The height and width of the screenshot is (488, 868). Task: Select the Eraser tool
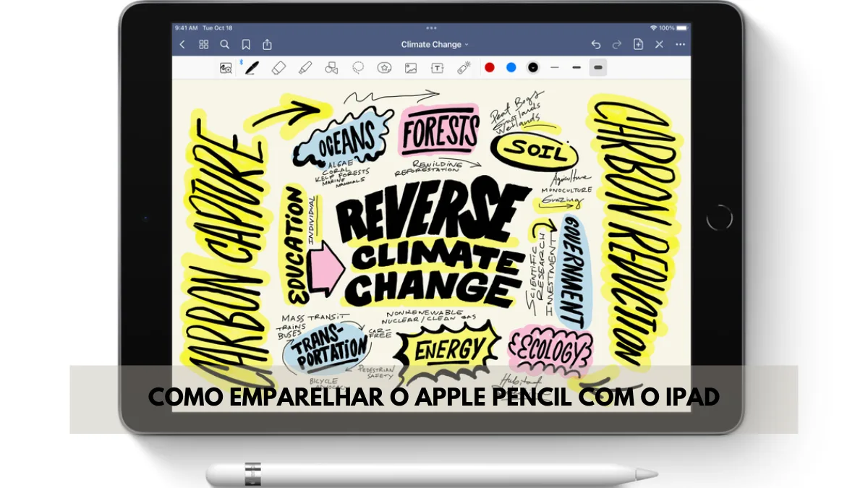coord(278,68)
